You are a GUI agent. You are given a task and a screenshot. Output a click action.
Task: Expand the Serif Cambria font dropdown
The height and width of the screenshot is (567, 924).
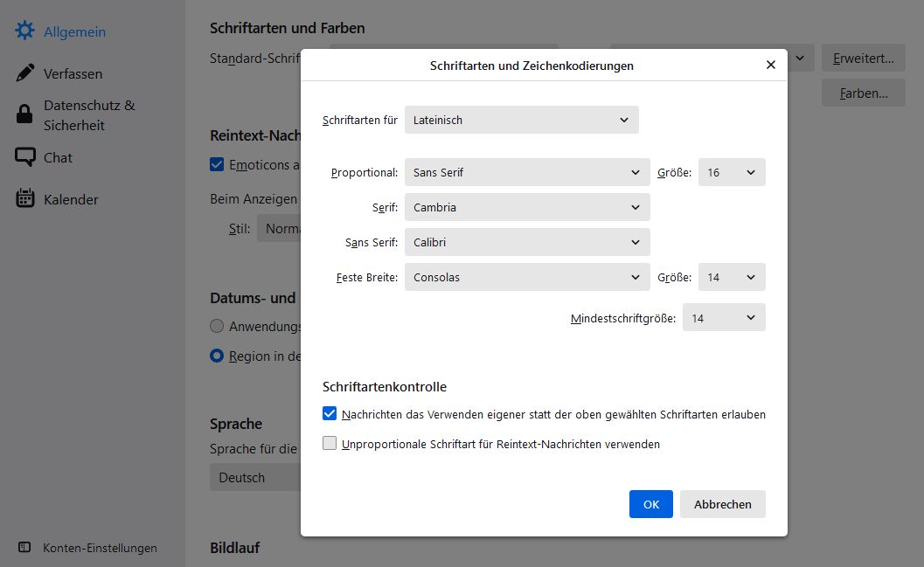click(526, 207)
